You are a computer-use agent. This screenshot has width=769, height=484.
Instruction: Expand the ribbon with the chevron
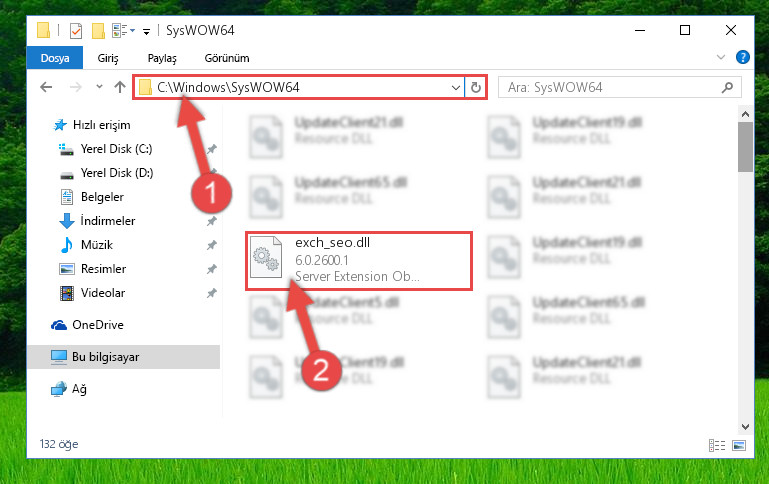tap(721, 57)
